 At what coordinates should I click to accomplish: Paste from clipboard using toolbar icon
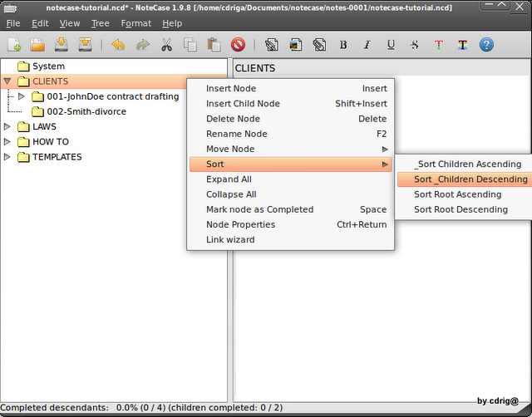coord(214,45)
